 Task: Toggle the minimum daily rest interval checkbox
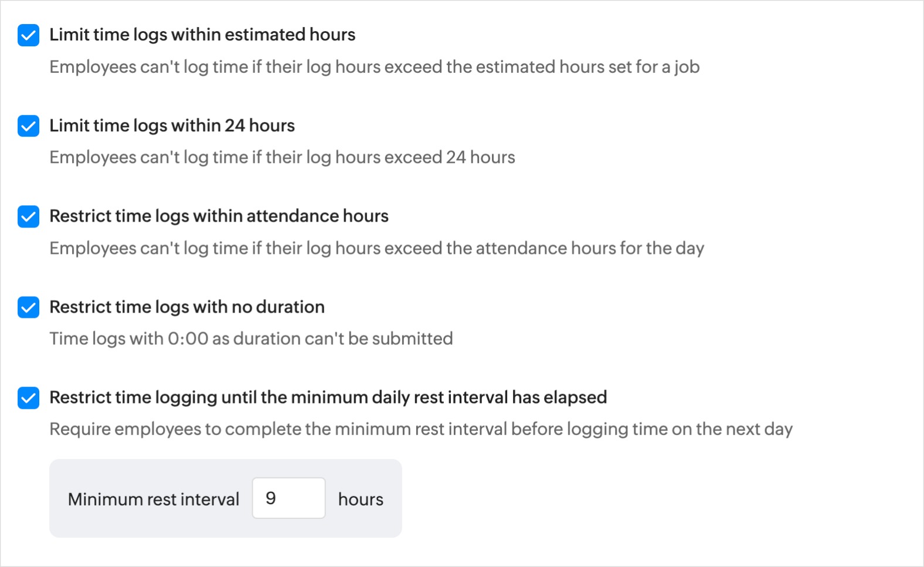click(x=28, y=398)
